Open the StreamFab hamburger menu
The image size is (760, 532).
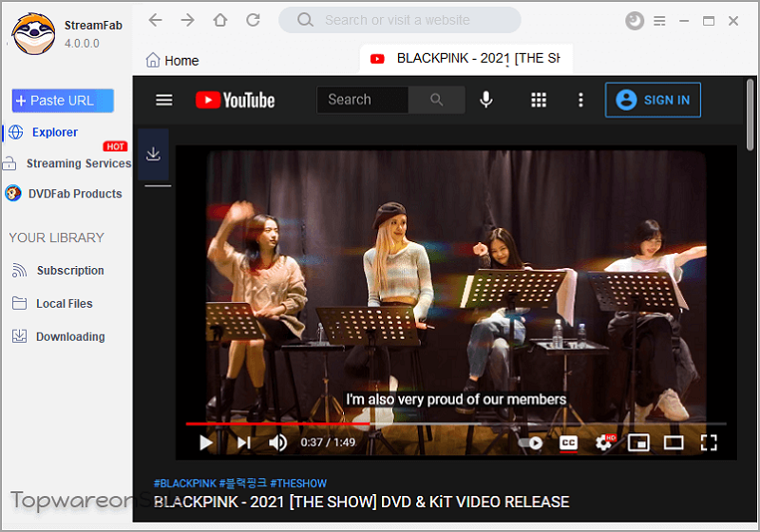pos(659,21)
